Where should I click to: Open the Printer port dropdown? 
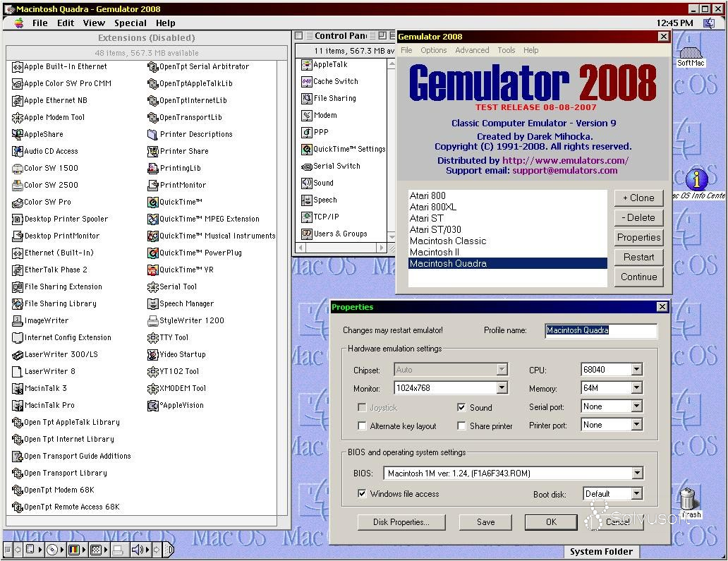pos(637,425)
